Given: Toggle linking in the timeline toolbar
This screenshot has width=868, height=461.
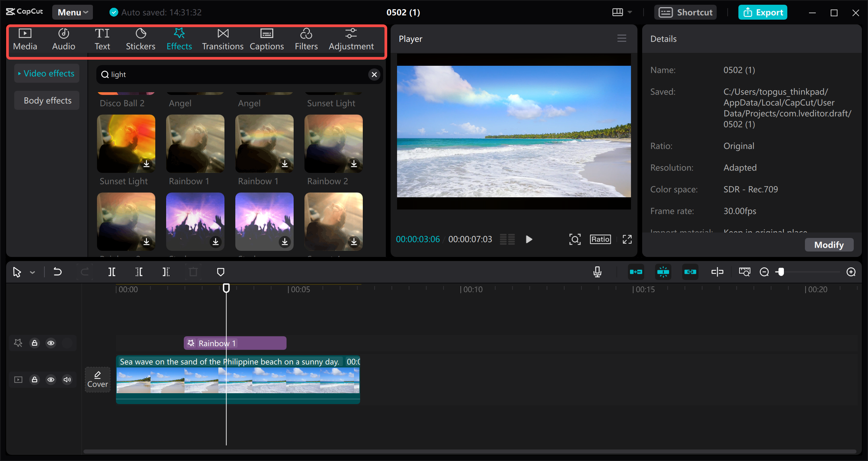Looking at the screenshot, I should click(690, 272).
